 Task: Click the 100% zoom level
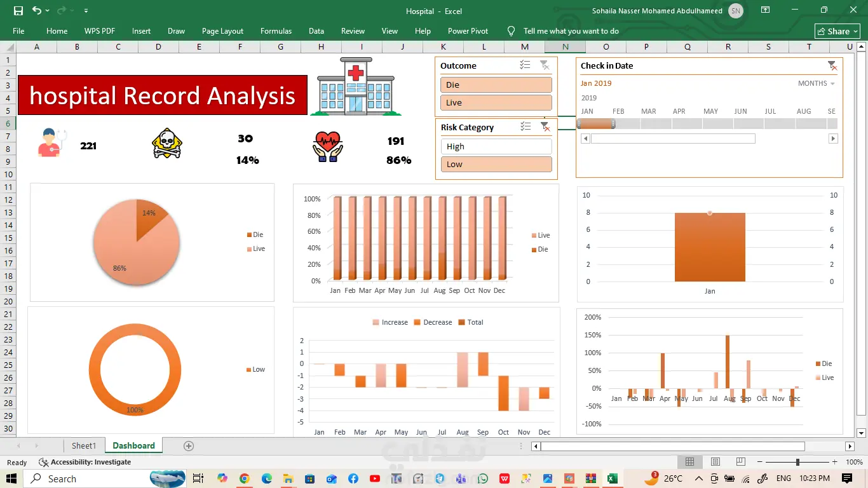pyautogui.click(x=854, y=462)
